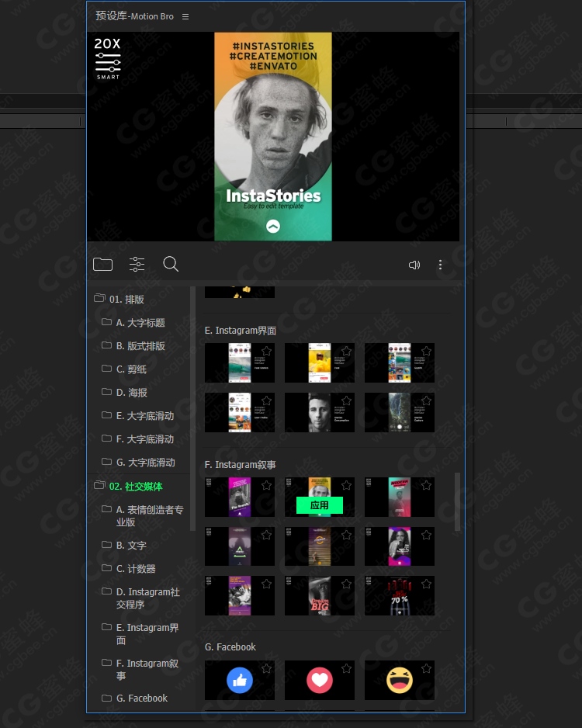Star the golden staircase story preset
The width and height of the screenshot is (582, 728).
coord(346,535)
